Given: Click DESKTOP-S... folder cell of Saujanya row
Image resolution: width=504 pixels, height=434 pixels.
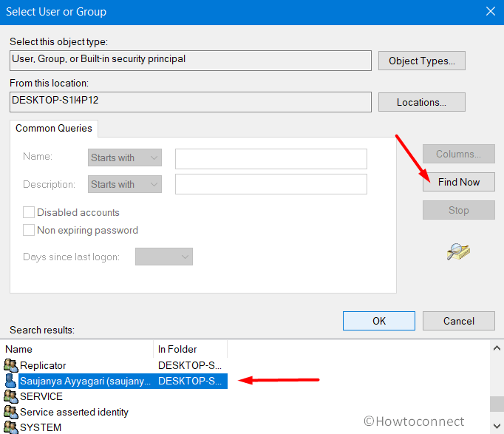Looking at the screenshot, I should [x=190, y=381].
